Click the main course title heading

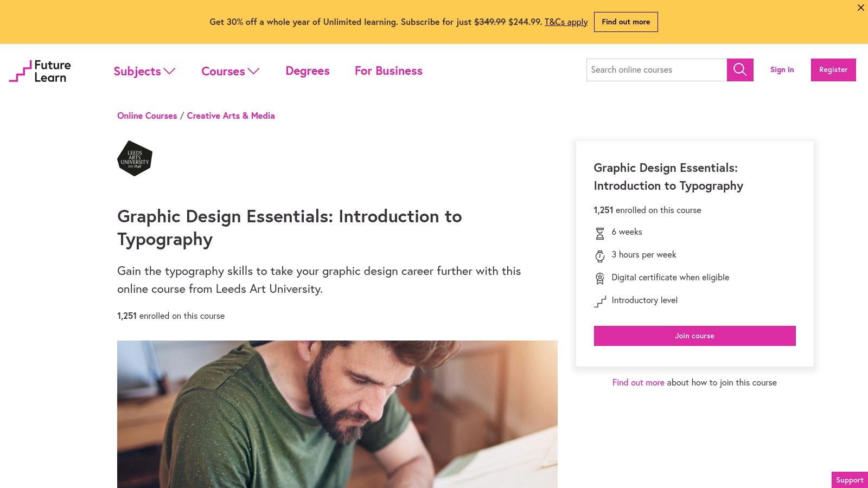(290, 228)
